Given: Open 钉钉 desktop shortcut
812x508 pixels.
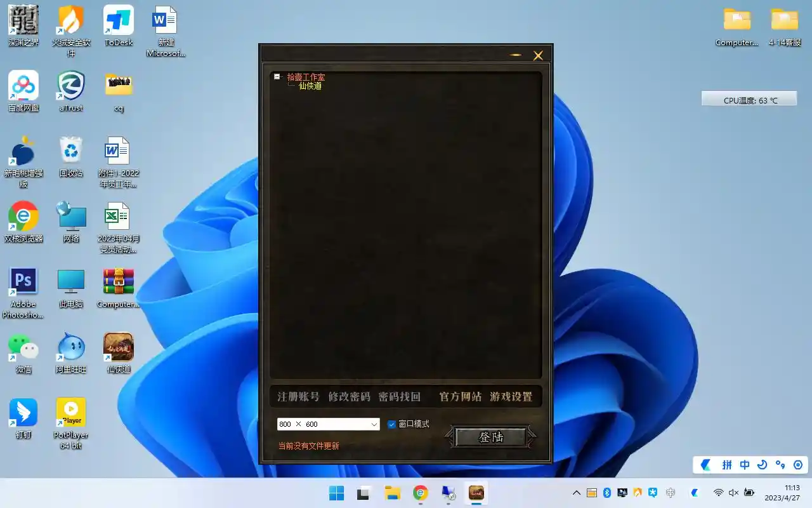Looking at the screenshot, I should [x=23, y=418].
